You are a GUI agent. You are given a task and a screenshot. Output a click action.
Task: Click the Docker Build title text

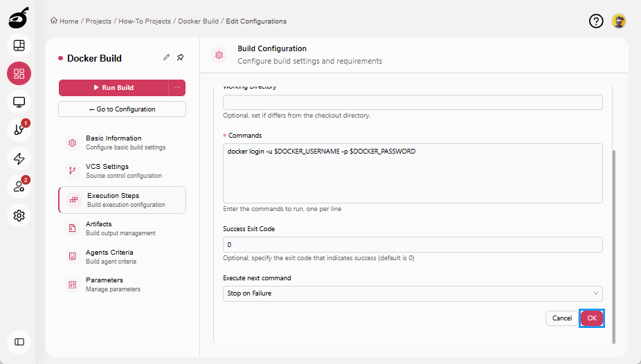click(x=94, y=58)
